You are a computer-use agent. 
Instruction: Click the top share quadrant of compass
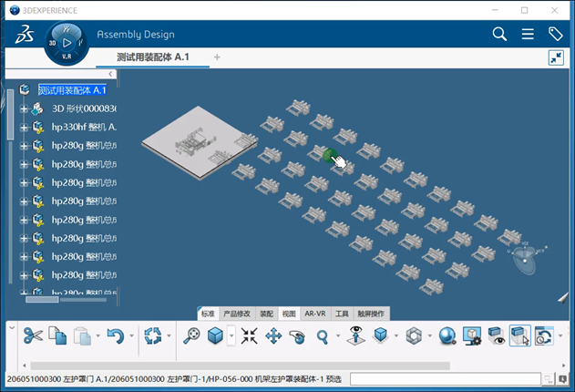[x=66, y=28]
